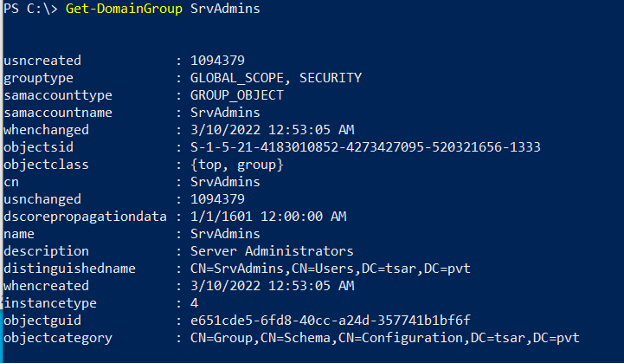Viewport: 624px width, 364px height.
Task: Click the objectsid S-1-5-21 value
Action: [365, 147]
